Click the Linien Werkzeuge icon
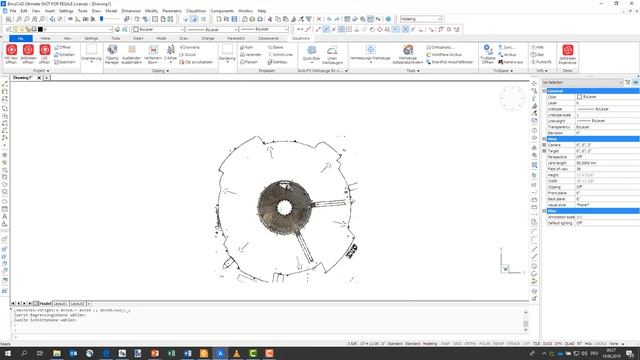 tap(332, 50)
